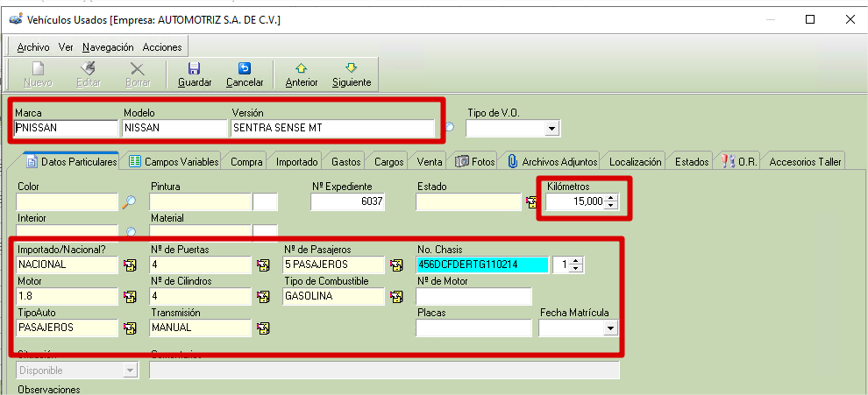Click the Modelo input field
The image size is (868, 395).
pyautogui.click(x=174, y=128)
